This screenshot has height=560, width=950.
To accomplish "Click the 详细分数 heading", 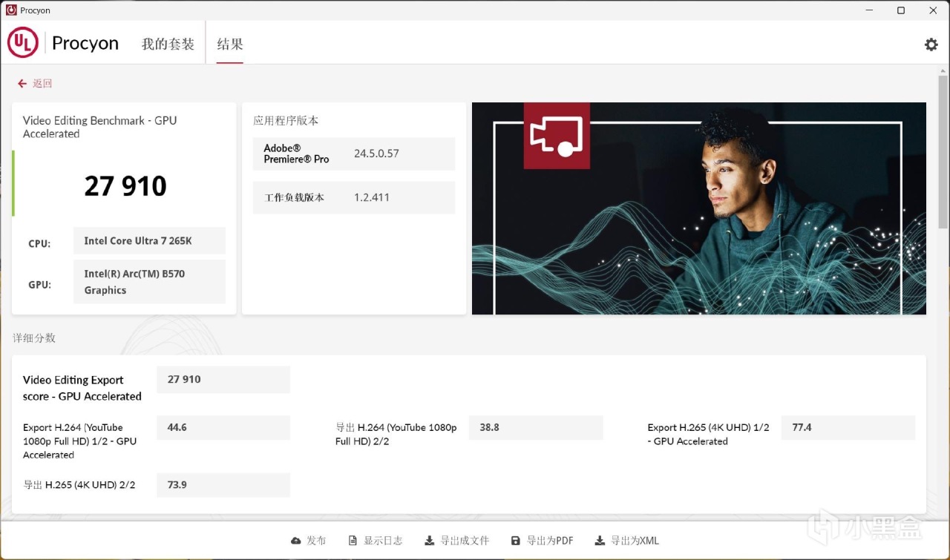I will point(34,338).
